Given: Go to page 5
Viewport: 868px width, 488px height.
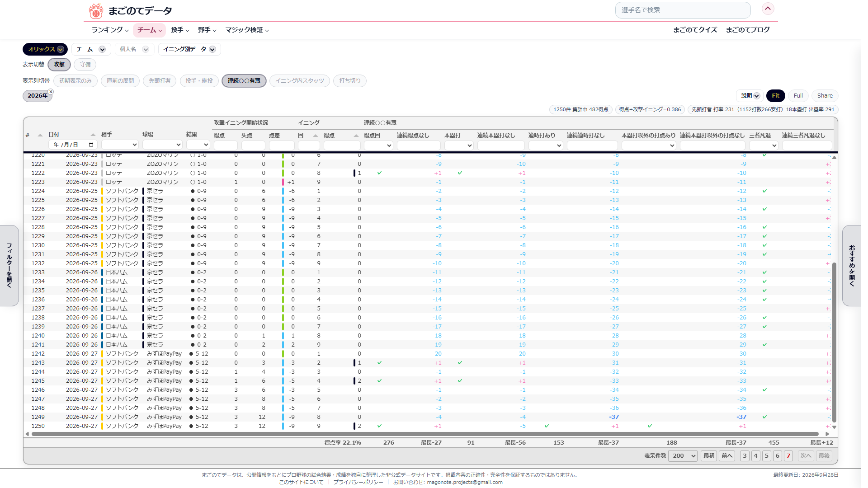Looking at the screenshot, I should [x=767, y=456].
